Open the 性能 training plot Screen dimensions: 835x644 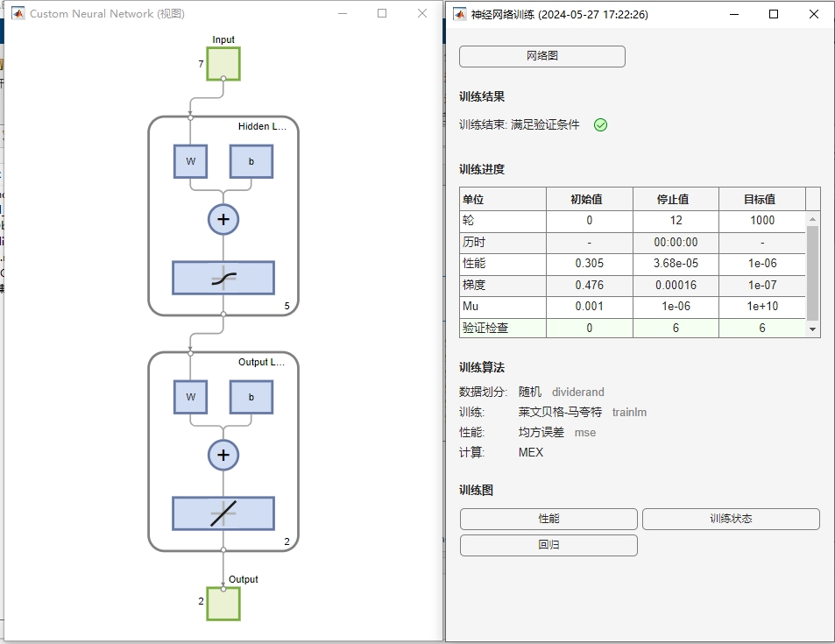point(548,519)
